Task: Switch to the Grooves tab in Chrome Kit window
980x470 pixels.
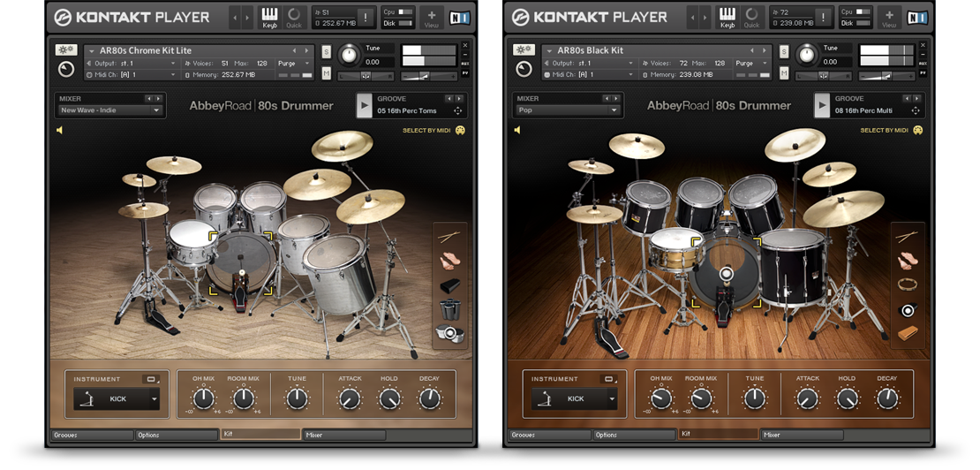Action: (x=92, y=435)
